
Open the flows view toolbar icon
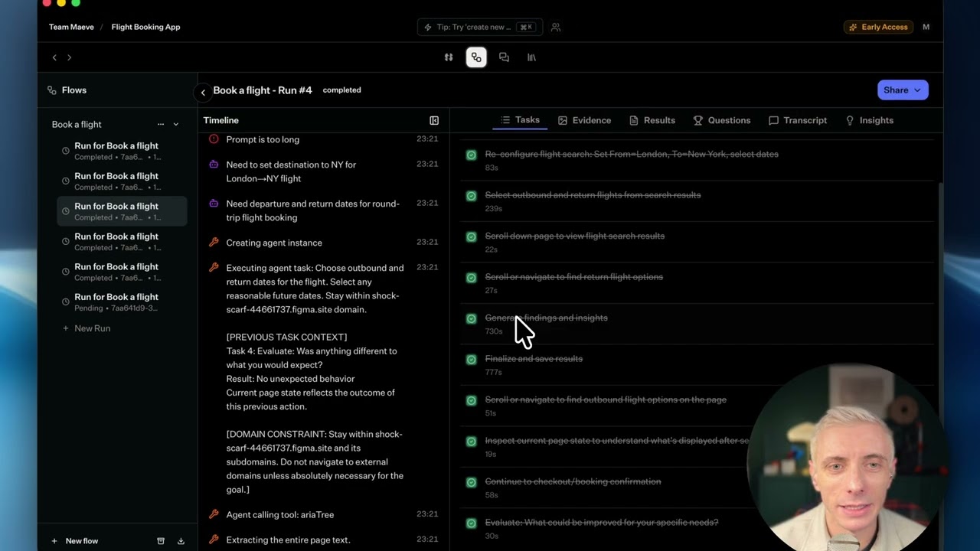[476, 57]
